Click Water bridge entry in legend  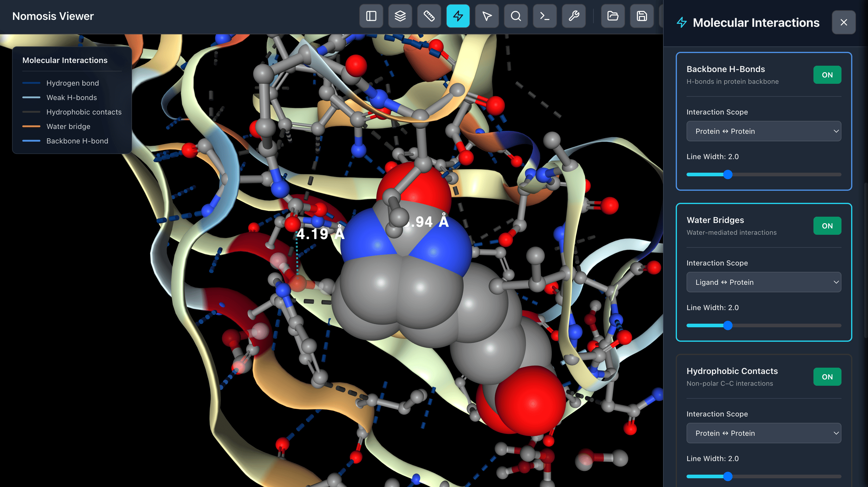point(68,126)
